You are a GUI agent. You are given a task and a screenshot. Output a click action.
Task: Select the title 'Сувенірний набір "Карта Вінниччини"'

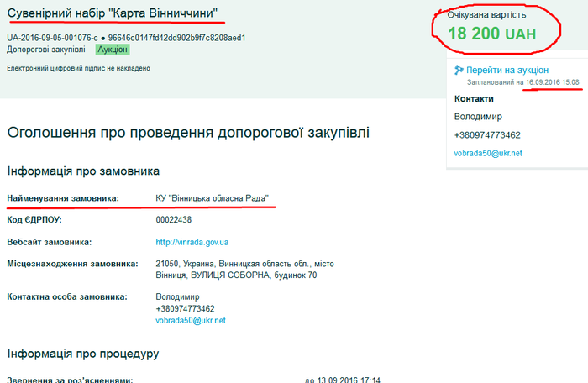pos(112,13)
